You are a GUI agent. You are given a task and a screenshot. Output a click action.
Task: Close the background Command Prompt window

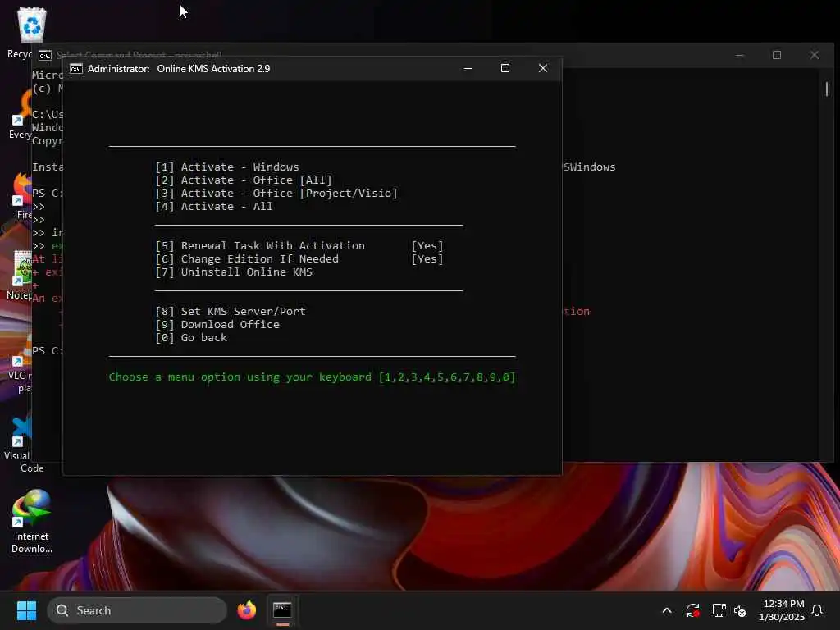coord(815,55)
